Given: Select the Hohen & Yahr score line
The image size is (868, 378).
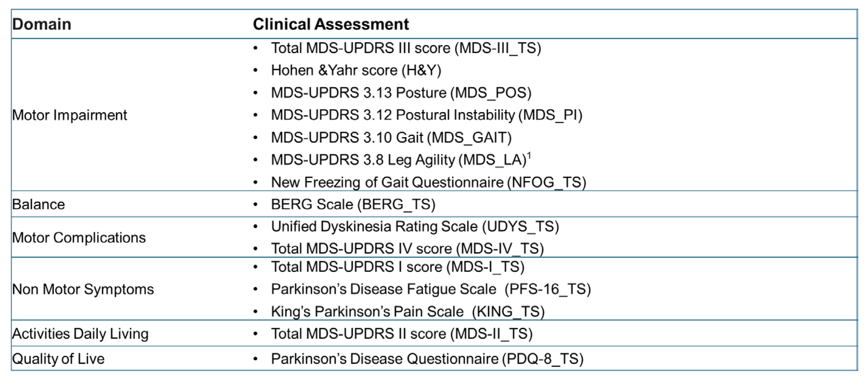Looking at the screenshot, I should click(356, 70).
